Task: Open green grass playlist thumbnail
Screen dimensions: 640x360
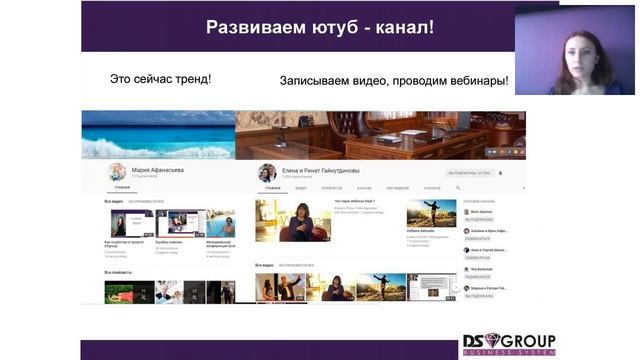Action: point(129,292)
